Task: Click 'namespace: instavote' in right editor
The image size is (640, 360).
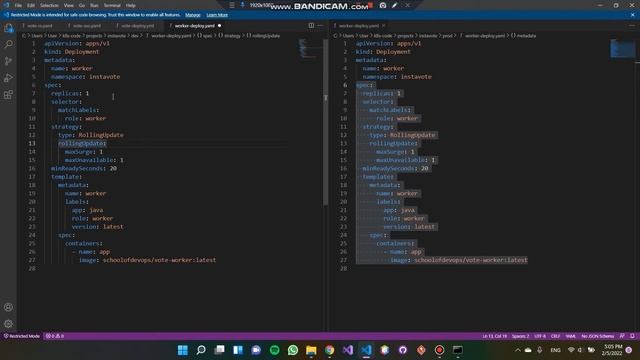Action: click(397, 77)
